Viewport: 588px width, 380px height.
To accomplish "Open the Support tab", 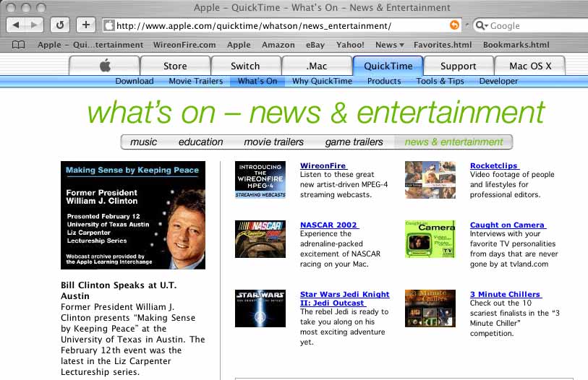I will pos(459,66).
